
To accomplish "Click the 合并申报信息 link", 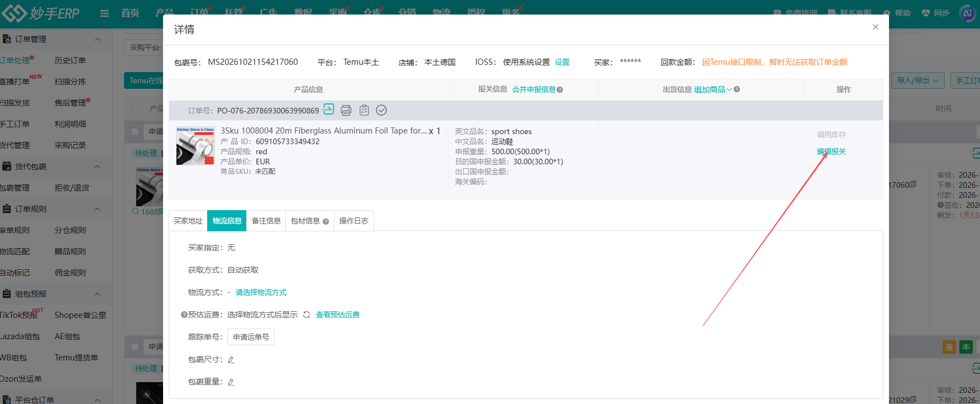I will [534, 89].
